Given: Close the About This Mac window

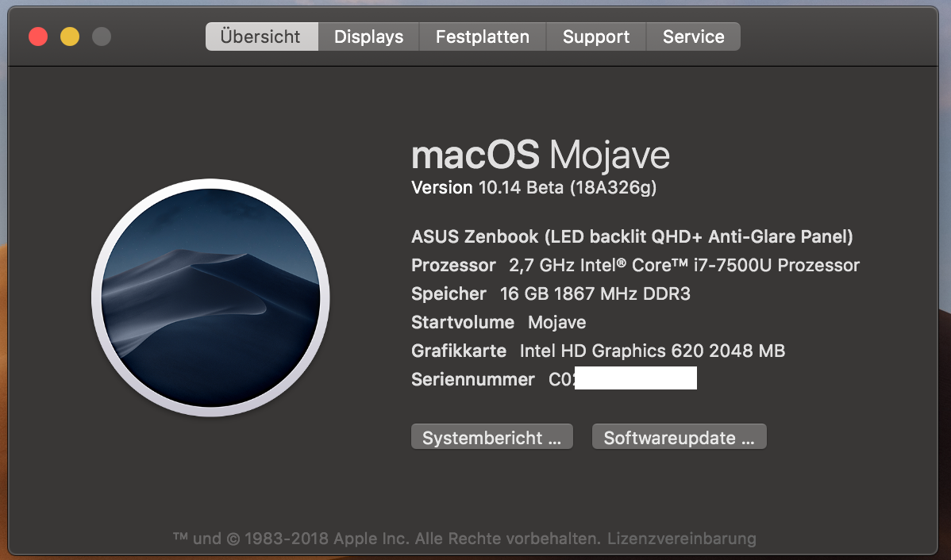Looking at the screenshot, I should point(38,36).
